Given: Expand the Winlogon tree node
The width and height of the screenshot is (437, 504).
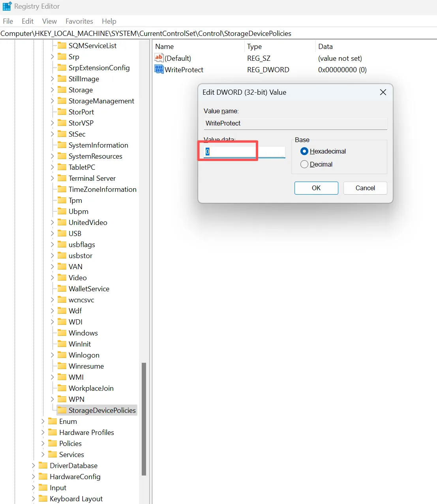Looking at the screenshot, I should tap(52, 355).
